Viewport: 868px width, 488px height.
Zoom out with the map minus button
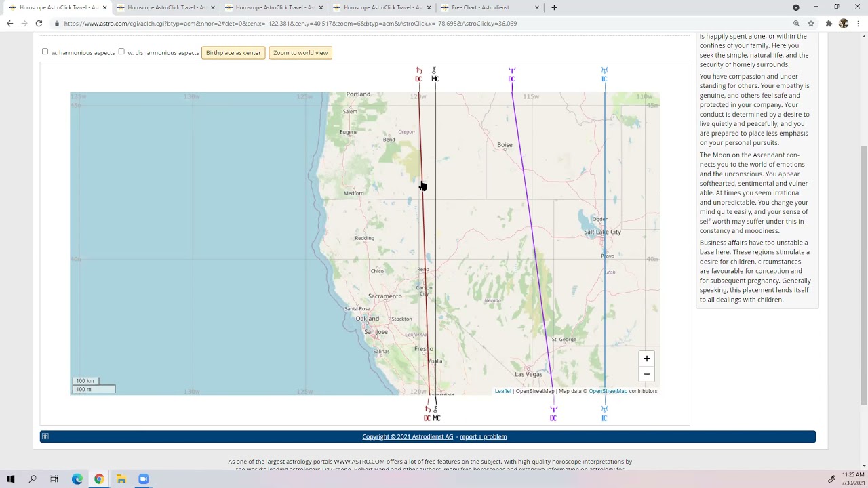[647, 374]
